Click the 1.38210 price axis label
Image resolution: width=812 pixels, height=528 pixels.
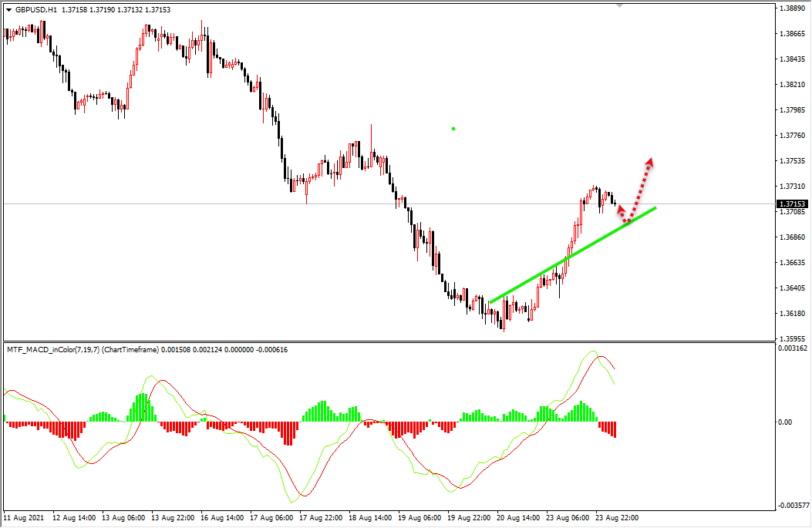click(x=793, y=84)
